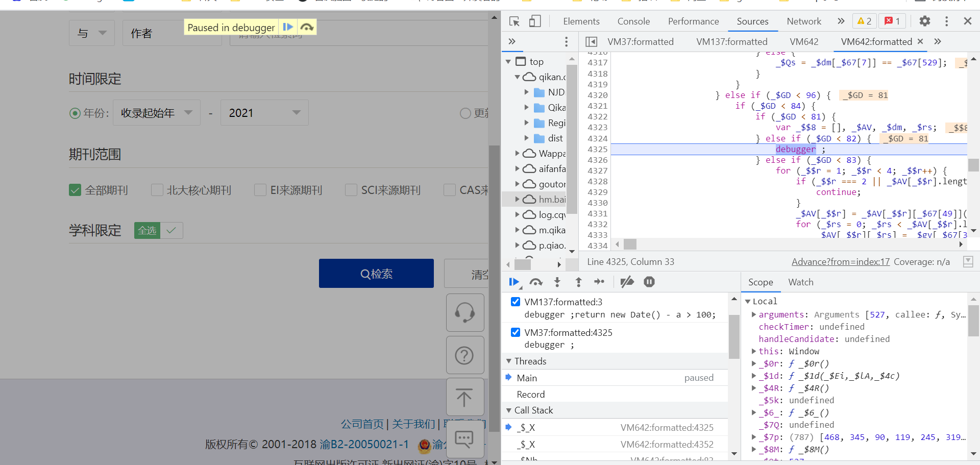Image resolution: width=980 pixels, height=465 pixels.
Task: Show more navigator tabs
Action: pyautogui.click(x=512, y=41)
